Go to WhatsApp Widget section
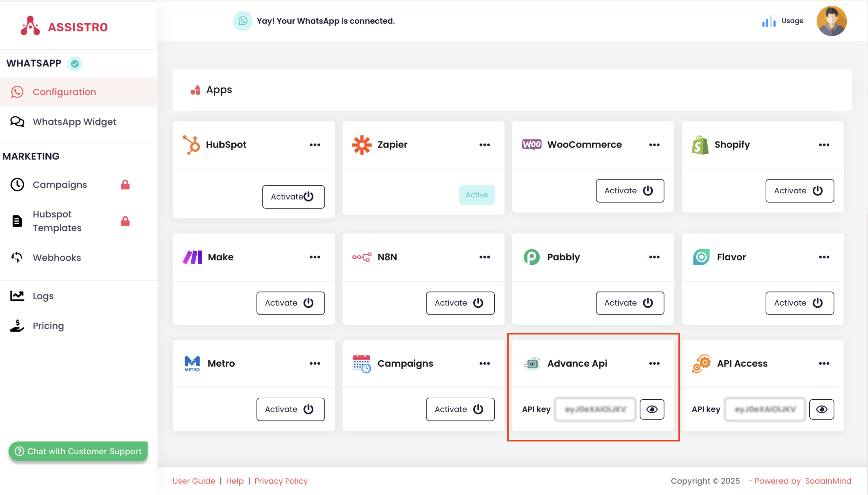This screenshot has width=868, height=495. click(74, 122)
